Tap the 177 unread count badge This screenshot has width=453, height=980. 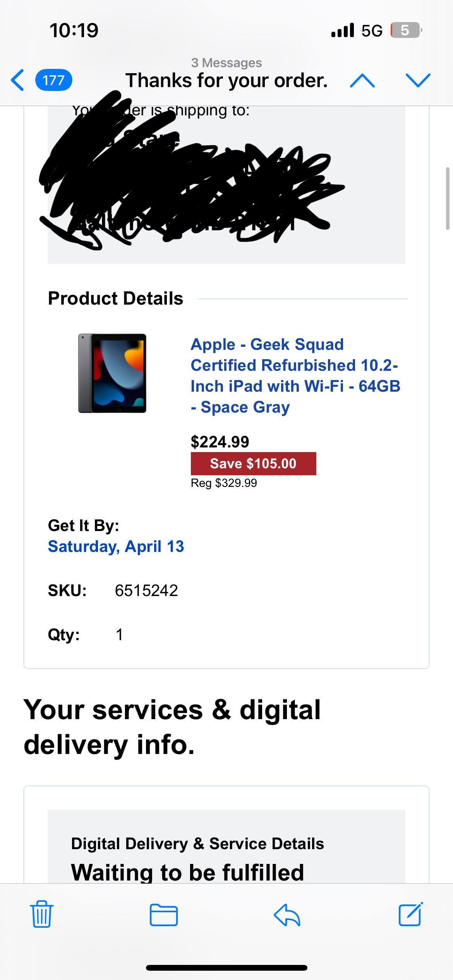click(54, 81)
